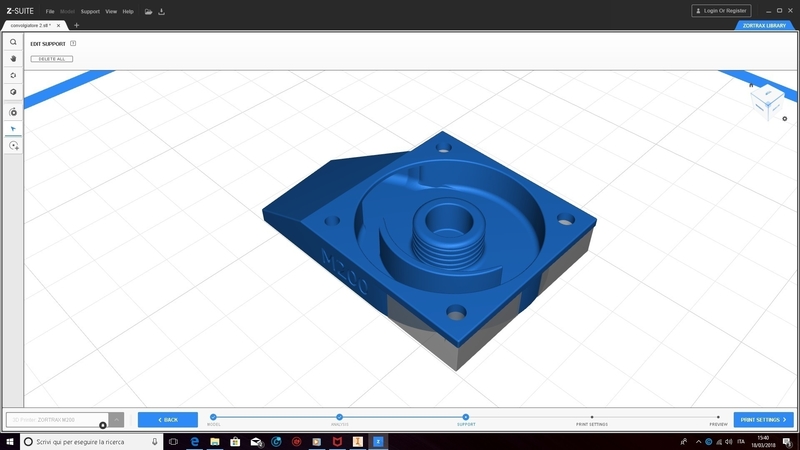Add a new tab with plus button
The width and height of the screenshot is (800, 450).
point(77,25)
